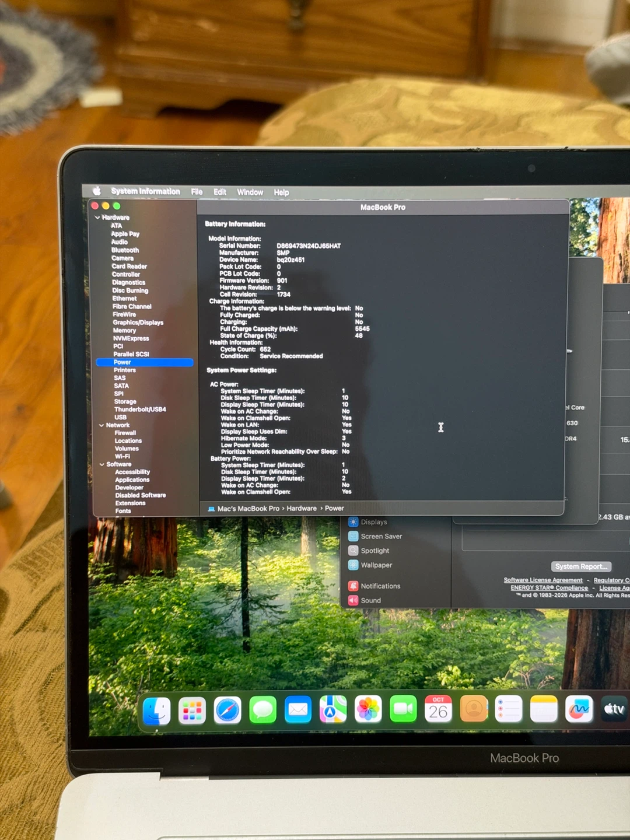Select Graphics/Displays in the sidebar
The image size is (630, 840).
[138, 323]
